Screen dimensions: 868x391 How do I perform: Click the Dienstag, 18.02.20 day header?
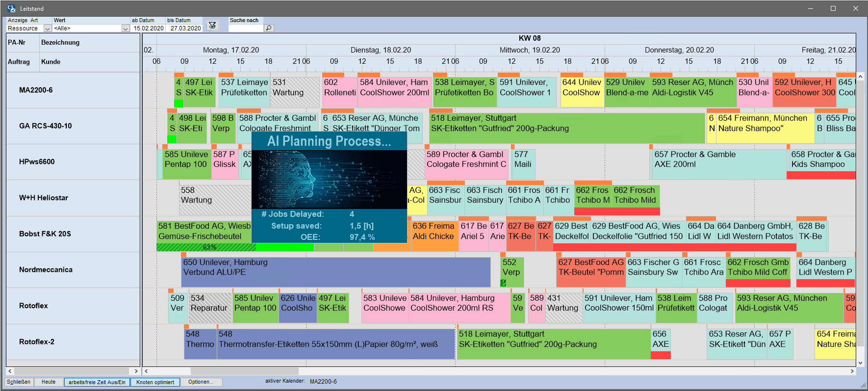pos(381,50)
